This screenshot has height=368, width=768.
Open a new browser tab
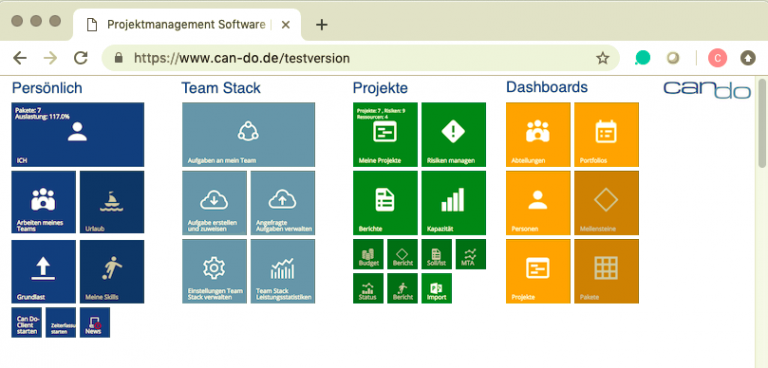pyautogui.click(x=321, y=25)
